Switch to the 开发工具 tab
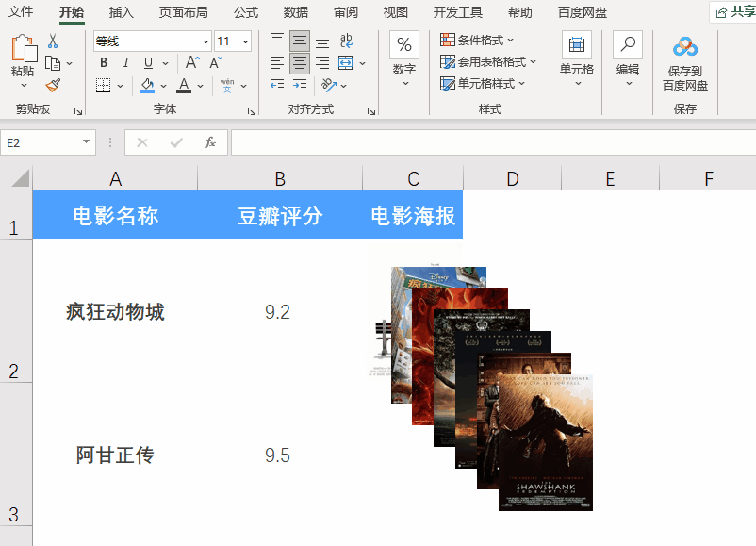Image resolution: width=756 pixels, height=546 pixels. point(457,12)
